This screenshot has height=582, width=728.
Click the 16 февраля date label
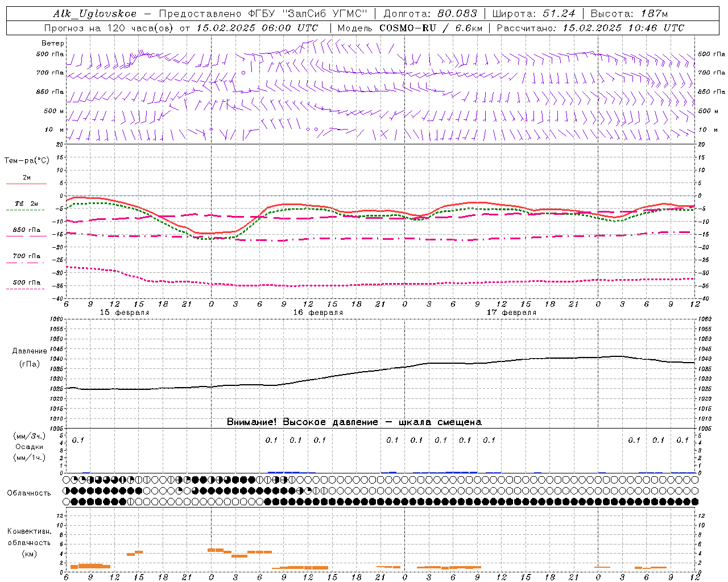point(318,313)
